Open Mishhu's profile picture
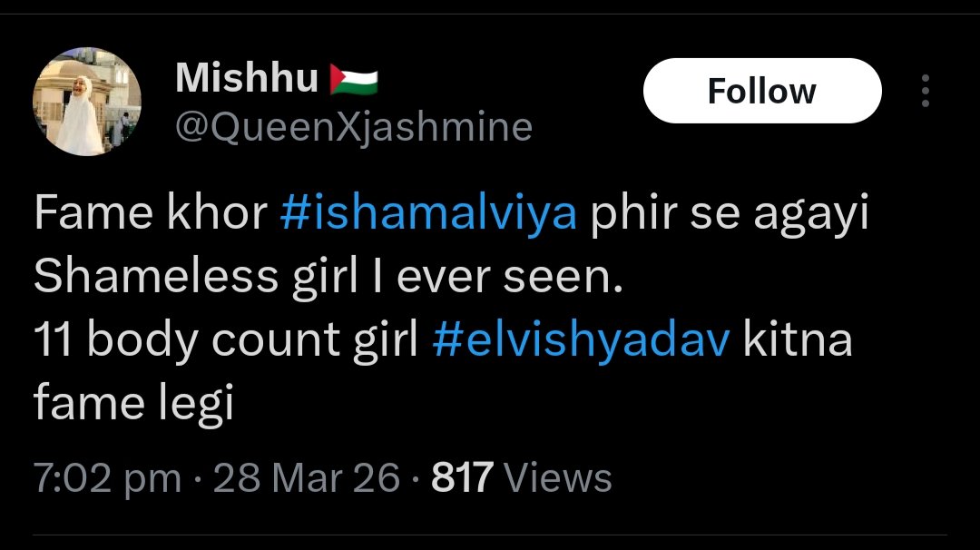The width and height of the screenshot is (980, 550). [86, 103]
